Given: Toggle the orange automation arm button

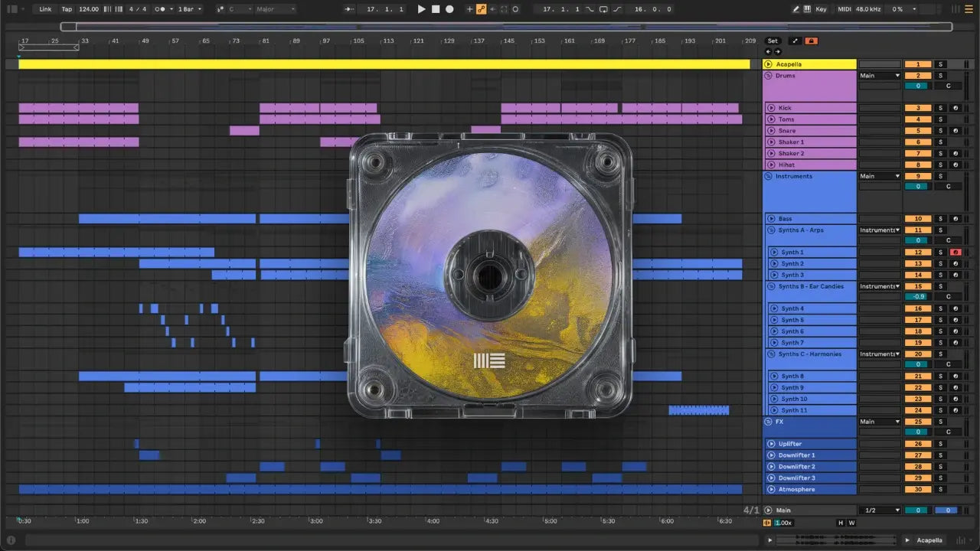Looking at the screenshot, I should [x=481, y=9].
